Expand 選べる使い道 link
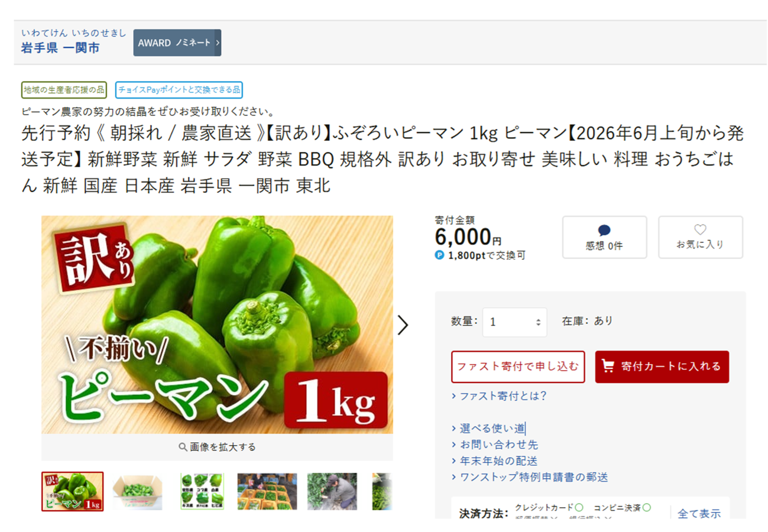Image resolution: width=768 pixels, height=532 pixels. (488, 429)
